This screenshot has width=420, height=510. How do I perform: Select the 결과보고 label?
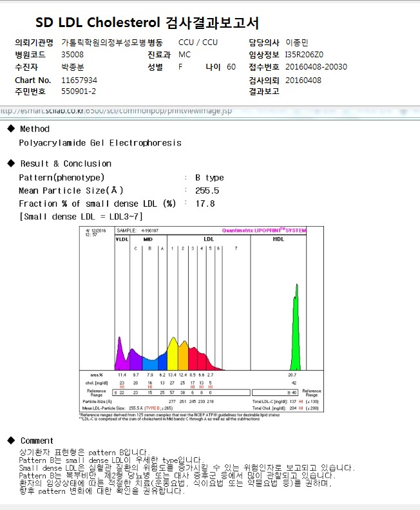point(264,91)
